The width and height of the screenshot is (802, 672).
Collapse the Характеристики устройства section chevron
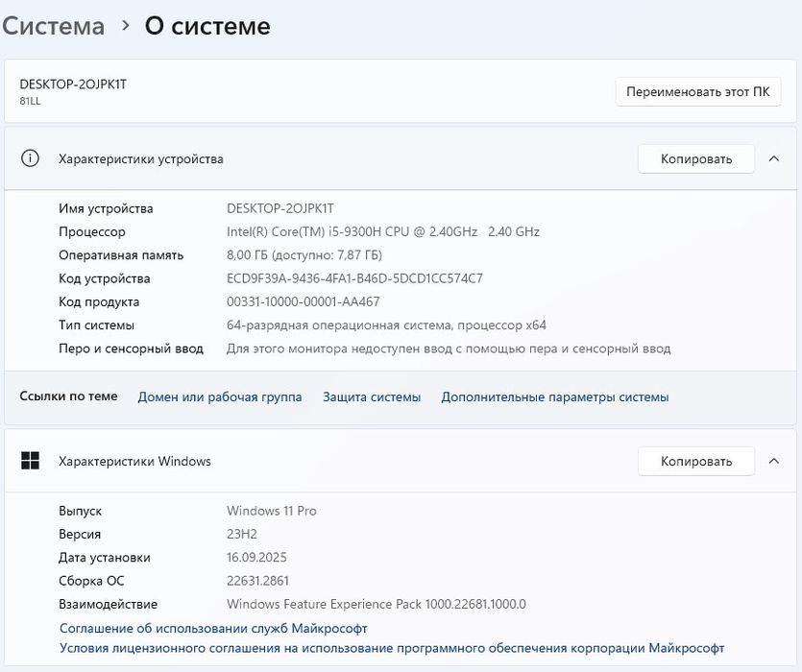coord(774,158)
